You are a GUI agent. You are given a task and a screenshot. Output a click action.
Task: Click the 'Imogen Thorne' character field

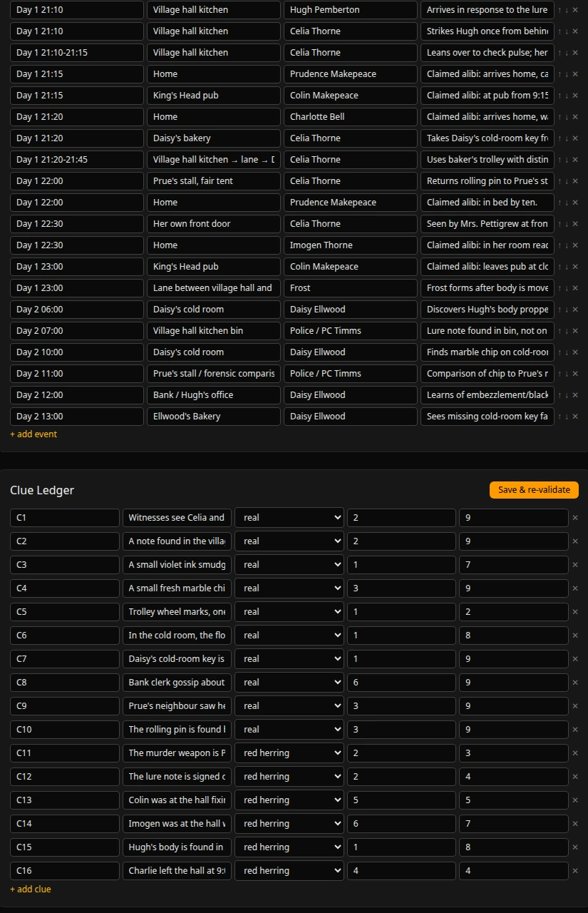pos(351,245)
